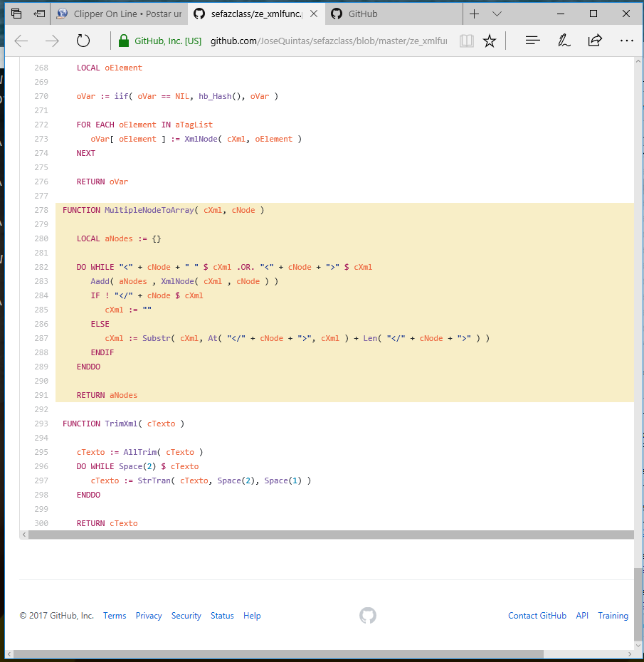Click the Share icon in toolbar
Viewport: 644px width, 662px height.
click(x=595, y=41)
